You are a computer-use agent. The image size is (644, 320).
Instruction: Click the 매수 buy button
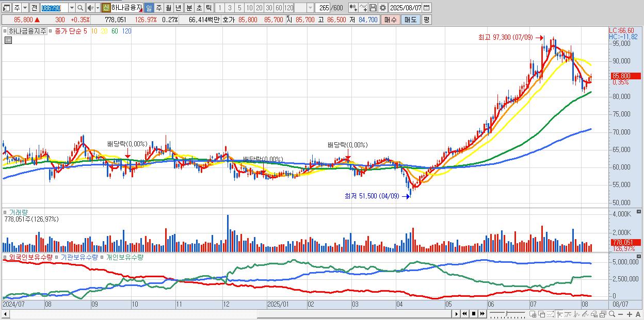(x=390, y=20)
